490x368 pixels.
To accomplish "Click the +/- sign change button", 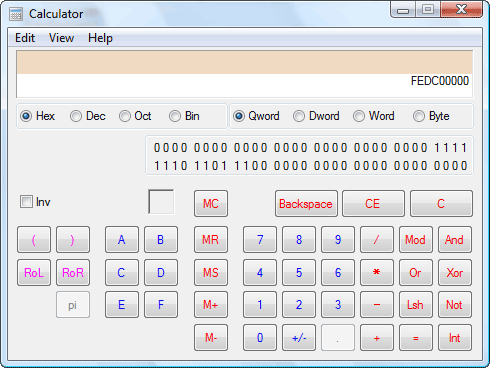I will [299, 338].
